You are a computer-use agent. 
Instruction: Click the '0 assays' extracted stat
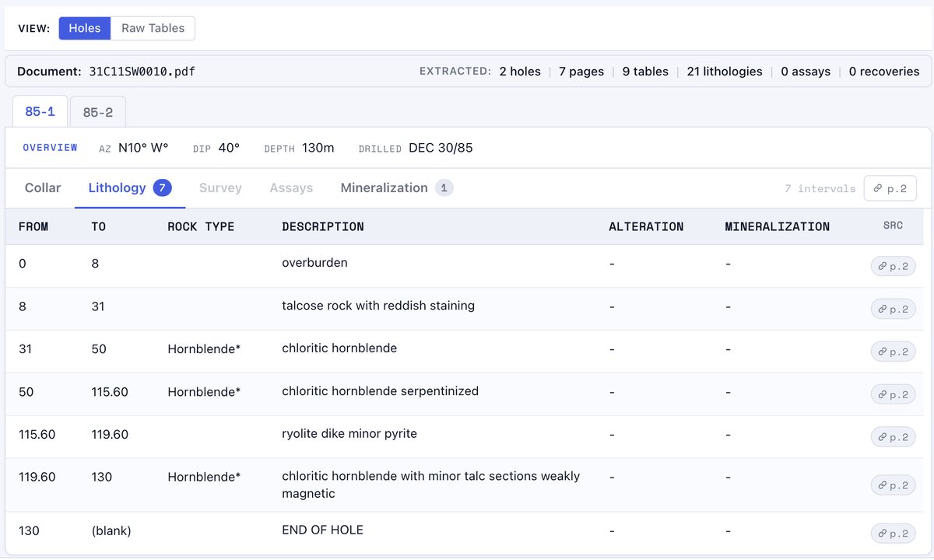point(806,71)
